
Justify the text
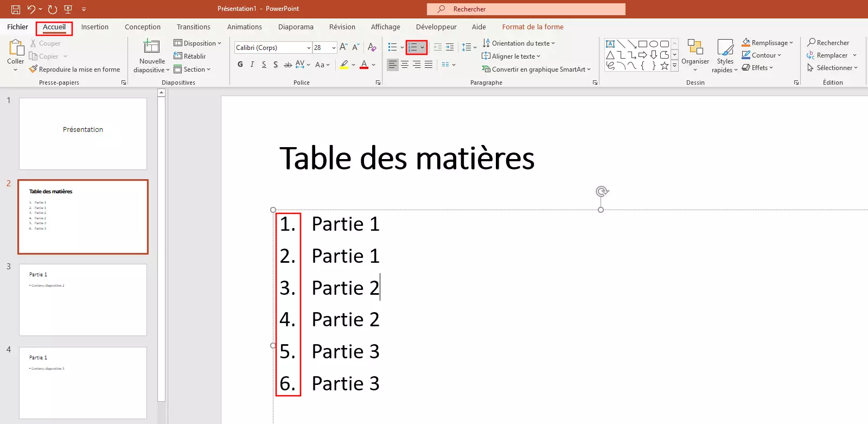(x=429, y=65)
